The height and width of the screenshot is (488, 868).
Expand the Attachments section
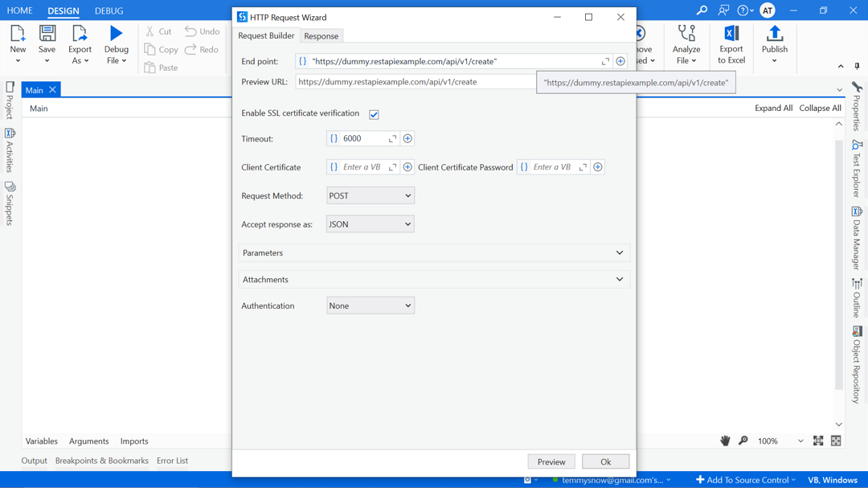tap(434, 280)
